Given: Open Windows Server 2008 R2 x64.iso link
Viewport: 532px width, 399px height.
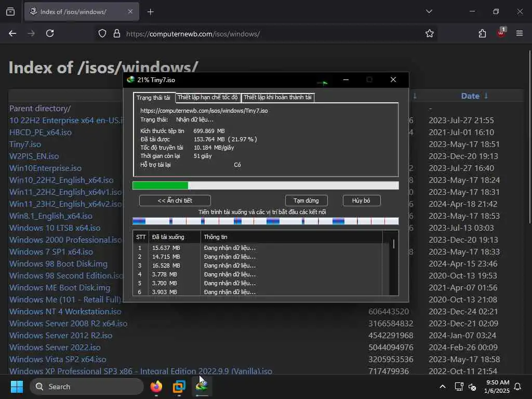Looking at the screenshot, I should [68, 323].
